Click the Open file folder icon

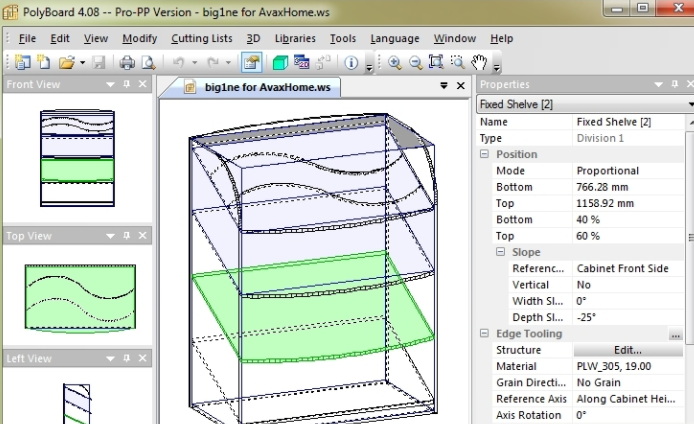66,62
